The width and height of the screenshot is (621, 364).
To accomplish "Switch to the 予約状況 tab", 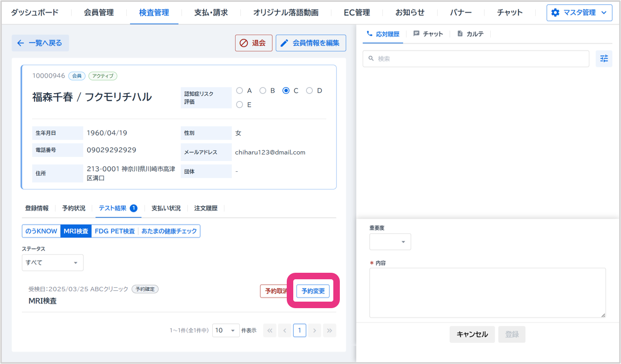I will pyautogui.click(x=74, y=208).
